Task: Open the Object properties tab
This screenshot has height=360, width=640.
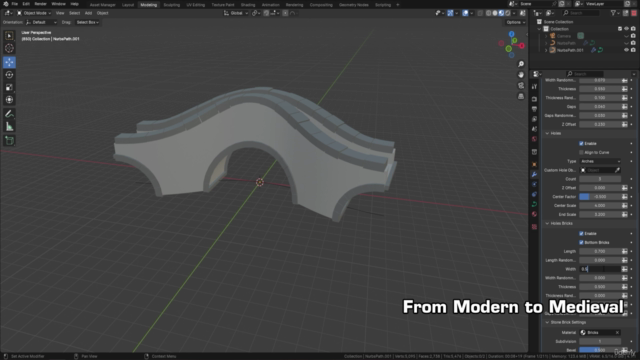Action: [x=534, y=164]
